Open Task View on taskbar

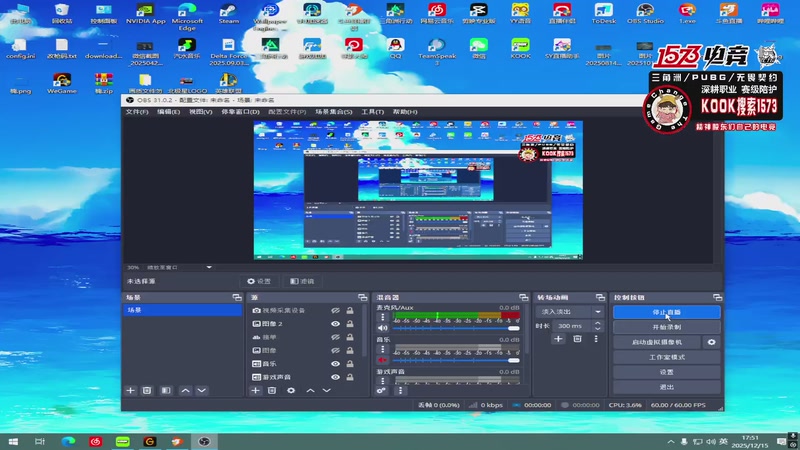click(40, 441)
